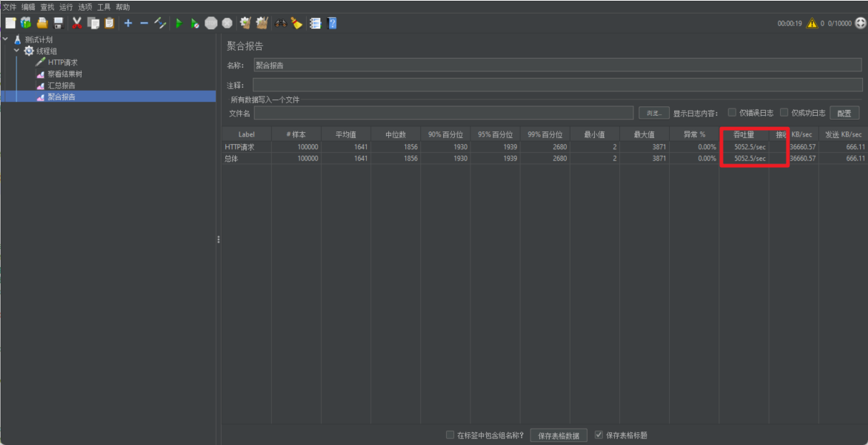868x445 pixels.
Task: Click the Copy icon in the toolbar
Action: pyautogui.click(x=93, y=23)
